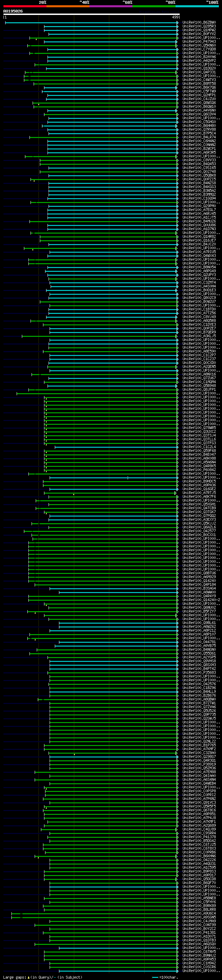Image resolution: width=222 pixels, height=980 pixels.
Task: Click the white query sequence bar under AU195026
Action: 92,15
